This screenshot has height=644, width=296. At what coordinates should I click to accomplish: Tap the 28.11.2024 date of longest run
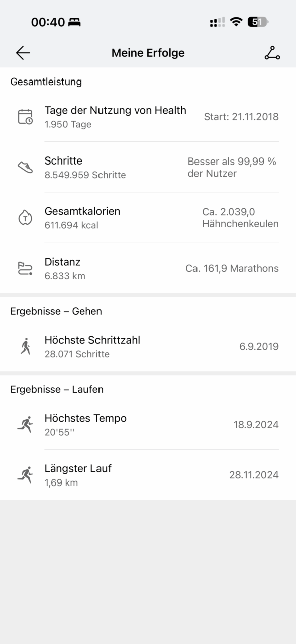(x=254, y=475)
